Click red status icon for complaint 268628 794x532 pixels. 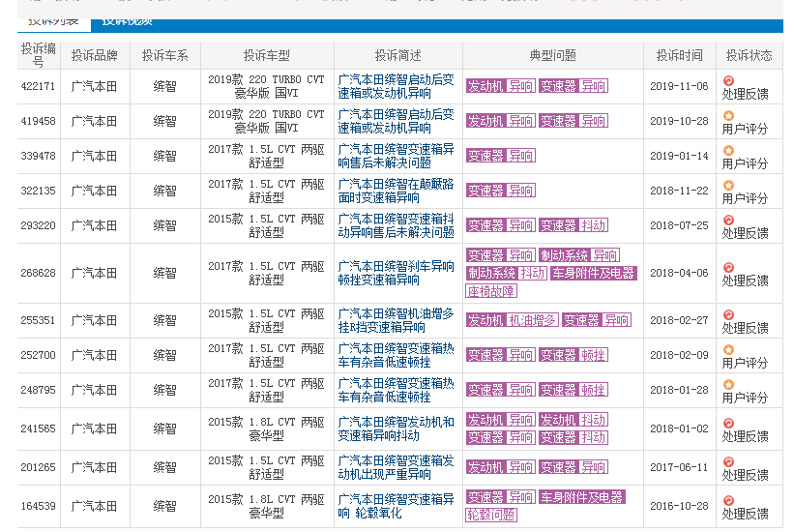728,268
